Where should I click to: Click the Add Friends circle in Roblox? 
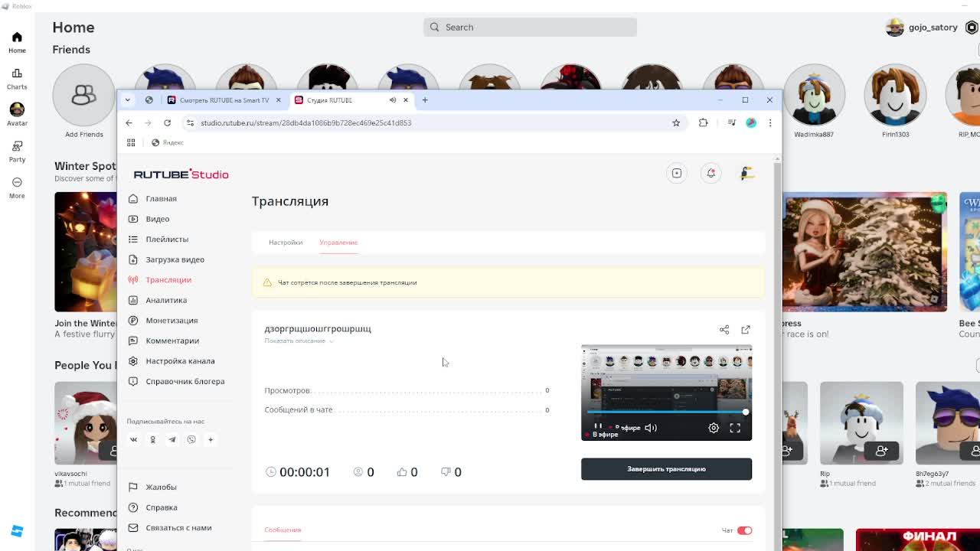[x=83, y=95]
